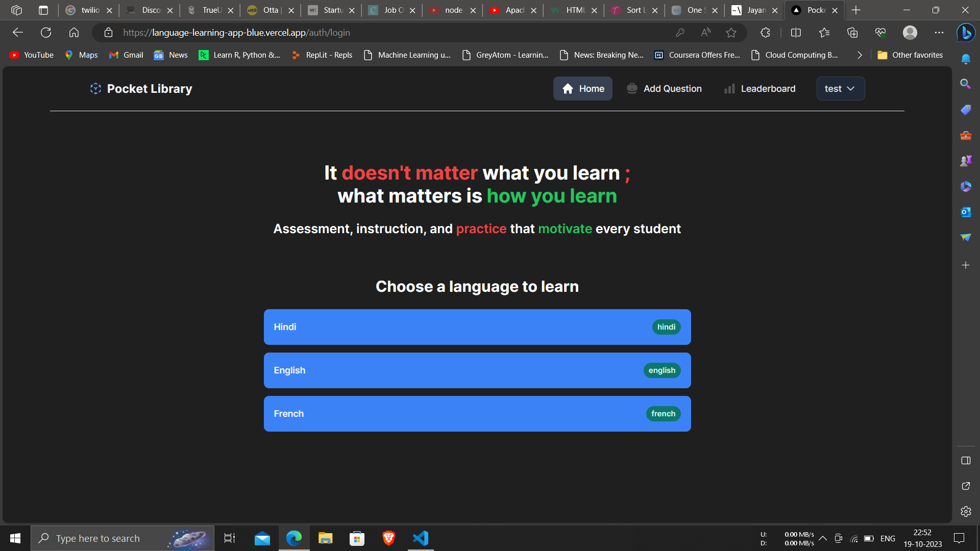Open the Leaderboard page
Image resolution: width=980 pixels, height=551 pixels.
(x=759, y=89)
